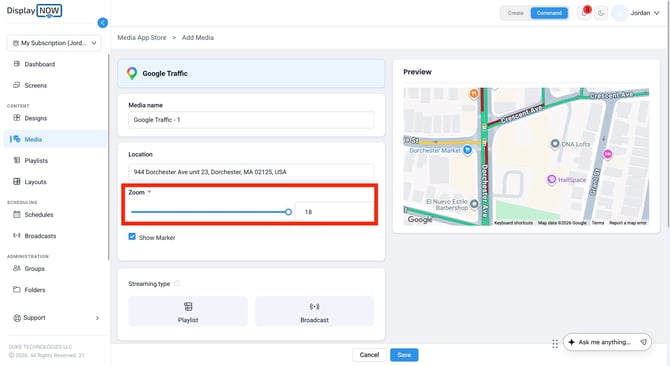Toggle dark mode moon icon
The height and width of the screenshot is (366, 670).
point(601,13)
